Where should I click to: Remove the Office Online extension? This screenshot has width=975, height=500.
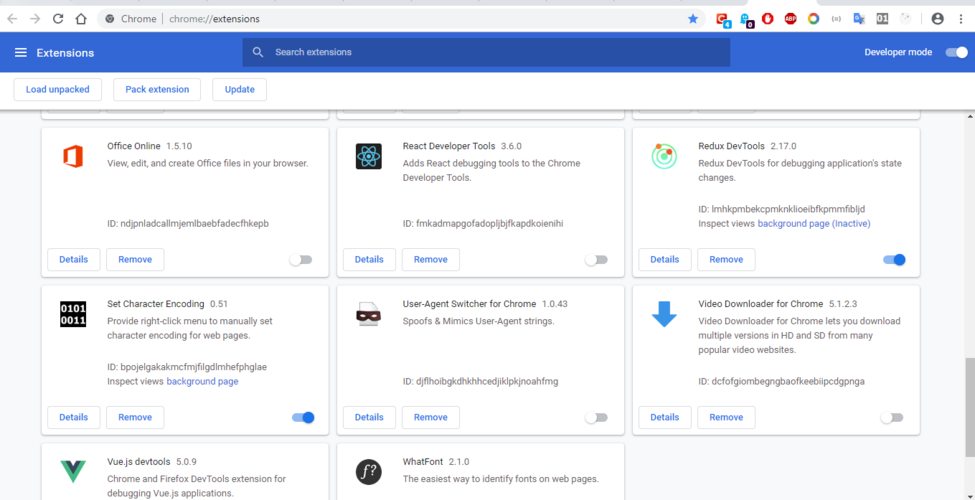[135, 259]
